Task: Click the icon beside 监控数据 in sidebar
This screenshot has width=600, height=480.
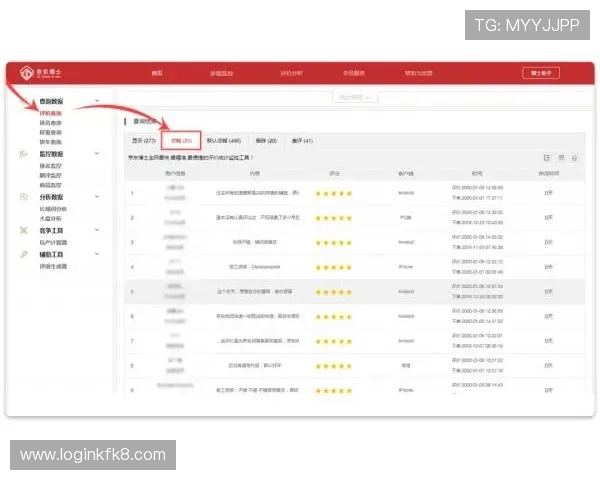Action: (23, 154)
